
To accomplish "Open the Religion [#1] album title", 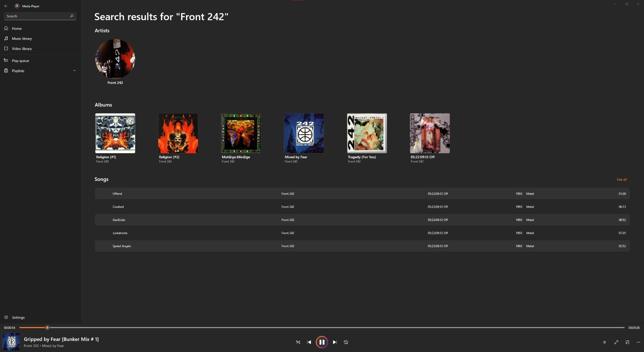I will point(106,157).
